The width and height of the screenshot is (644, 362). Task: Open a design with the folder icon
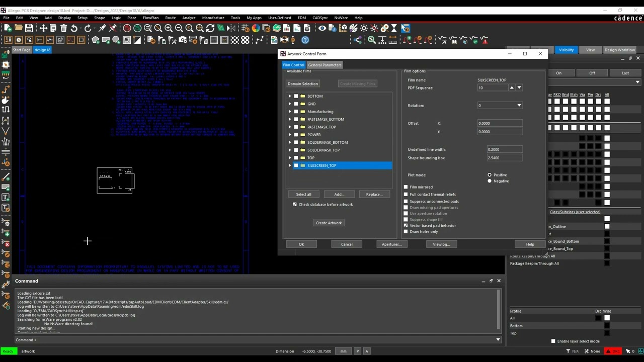(x=19, y=28)
